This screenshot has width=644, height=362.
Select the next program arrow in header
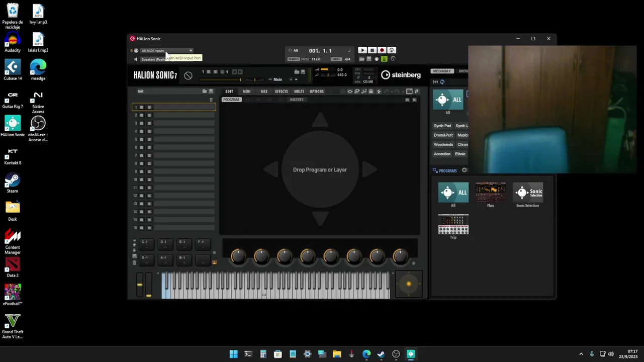click(240, 72)
